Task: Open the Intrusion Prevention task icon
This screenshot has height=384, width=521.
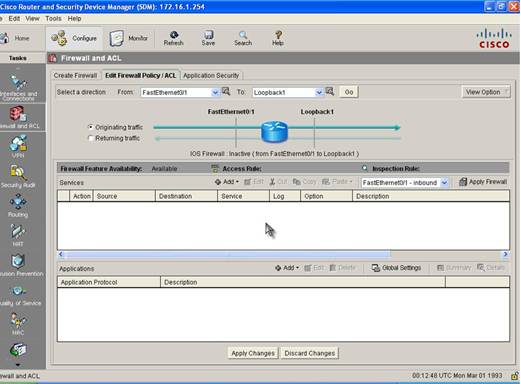Action: point(18,261)
